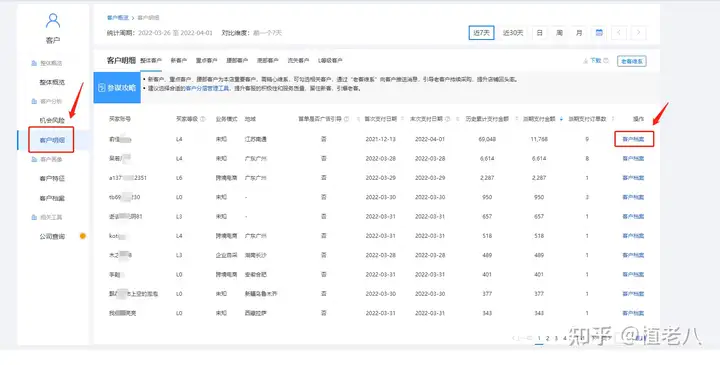Open 公司查询 in sidebar
Viewport: 720px width, 365px height.
[x=52, y=236]
